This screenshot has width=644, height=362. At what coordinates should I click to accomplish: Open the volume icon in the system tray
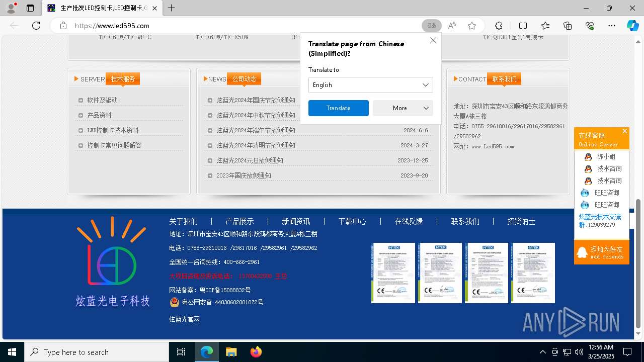tap(579, 352)
